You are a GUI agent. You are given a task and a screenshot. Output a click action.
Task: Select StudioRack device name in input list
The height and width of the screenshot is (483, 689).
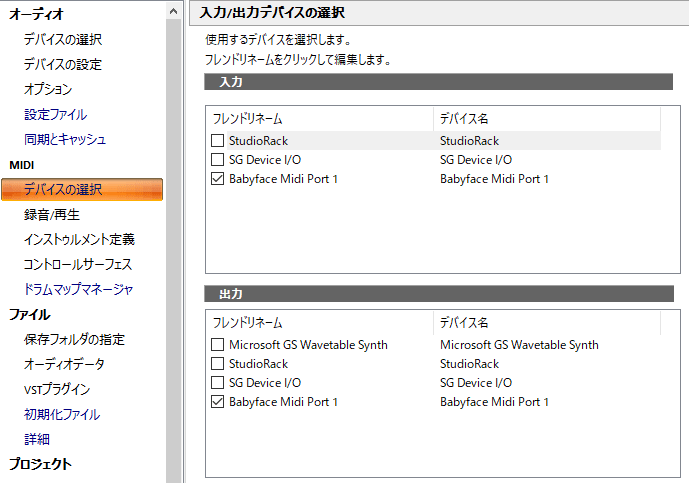click(469, 141)
